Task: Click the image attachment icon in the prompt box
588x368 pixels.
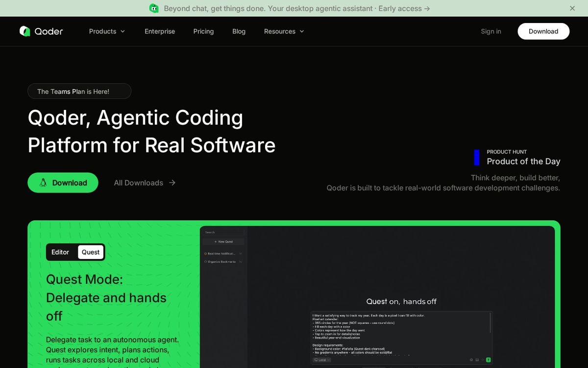Action: [x=477, y=360]
